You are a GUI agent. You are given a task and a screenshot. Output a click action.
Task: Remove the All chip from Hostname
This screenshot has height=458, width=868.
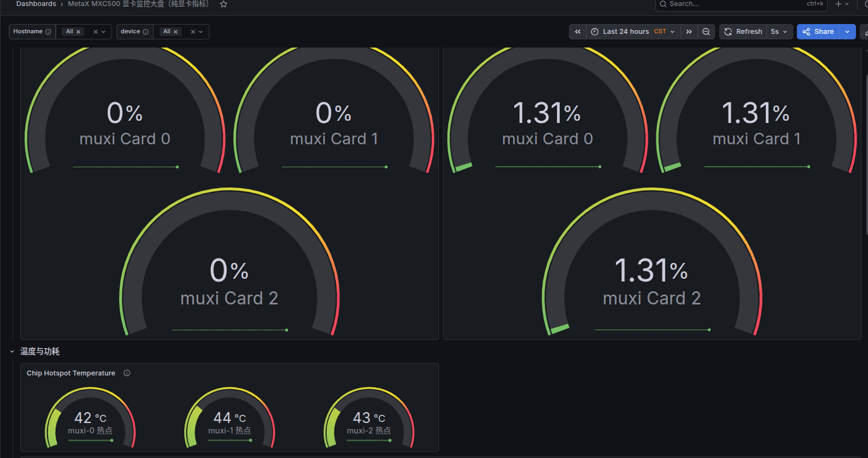click(78, 32)
